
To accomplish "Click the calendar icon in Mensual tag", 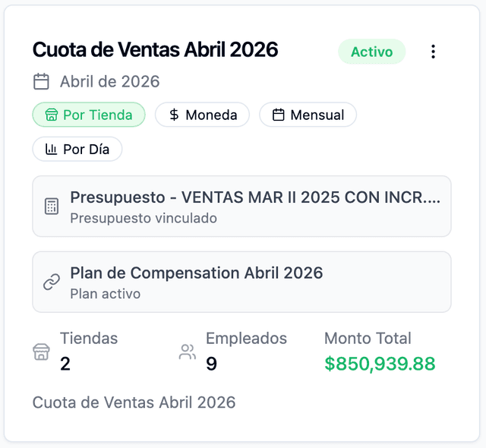I will pyautogui.click(x=279, y=115).
